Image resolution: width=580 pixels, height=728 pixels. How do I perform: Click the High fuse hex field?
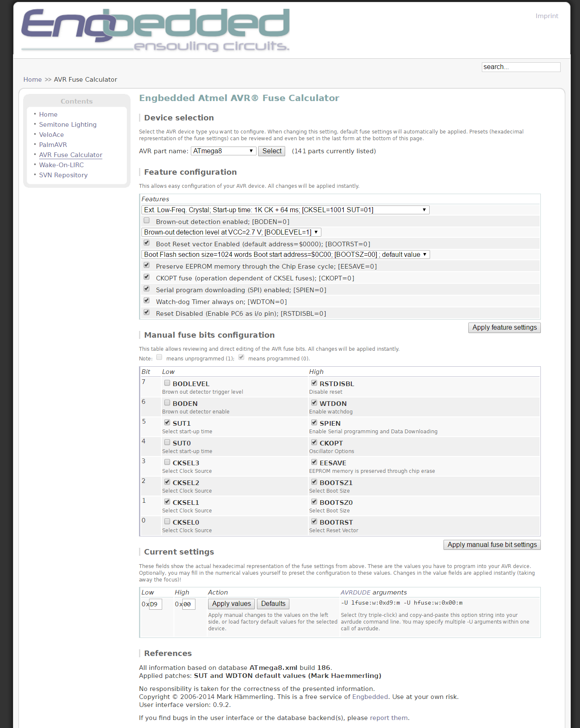pos(189,604)
